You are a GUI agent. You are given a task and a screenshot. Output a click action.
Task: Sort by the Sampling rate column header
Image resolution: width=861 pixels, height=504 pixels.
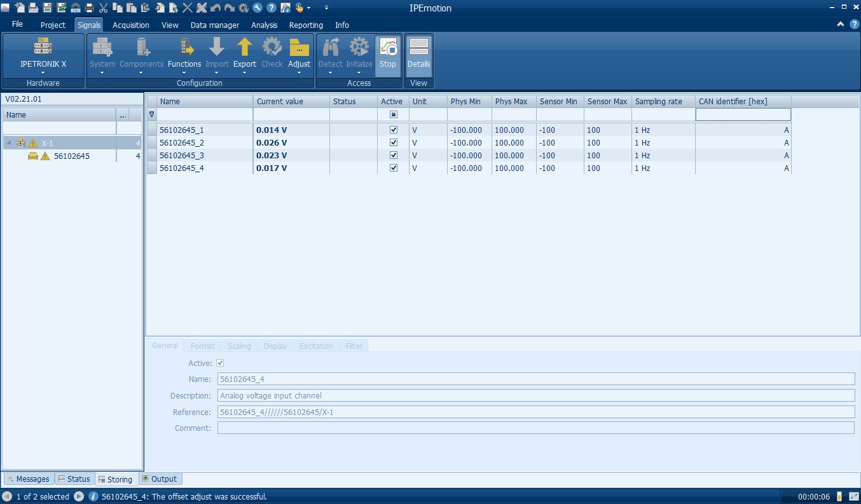click(663, 102)
